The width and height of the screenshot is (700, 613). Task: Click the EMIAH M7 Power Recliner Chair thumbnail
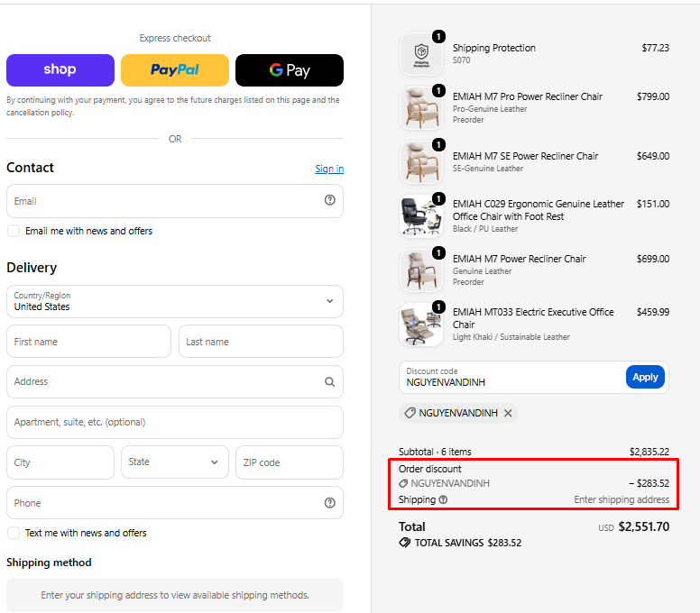pyautogui.click(x=421, y=270)
